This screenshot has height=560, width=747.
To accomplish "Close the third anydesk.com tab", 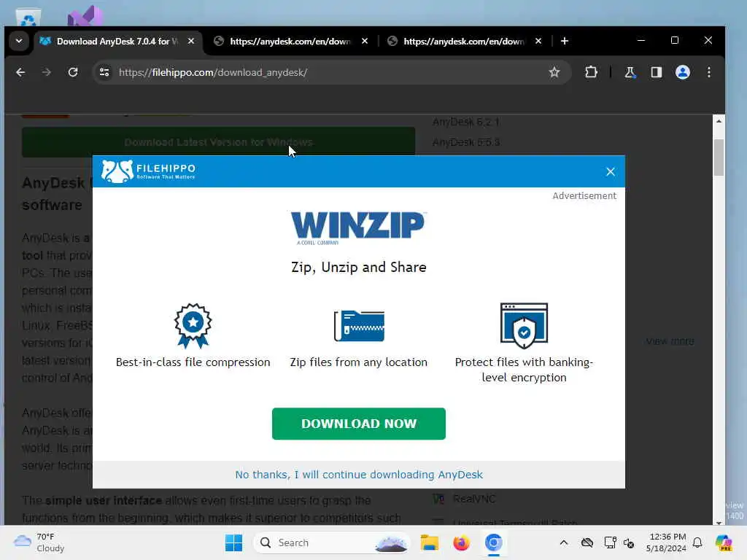I will click(538, 41).
